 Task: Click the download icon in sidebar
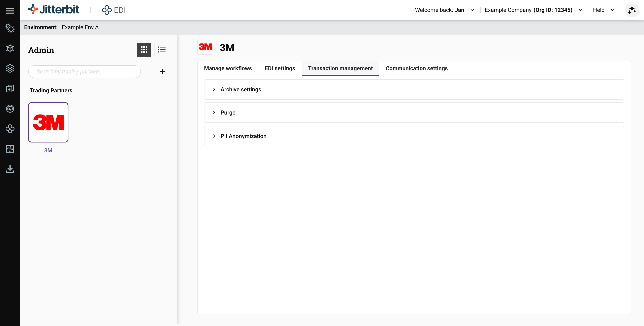pos(10,169)
